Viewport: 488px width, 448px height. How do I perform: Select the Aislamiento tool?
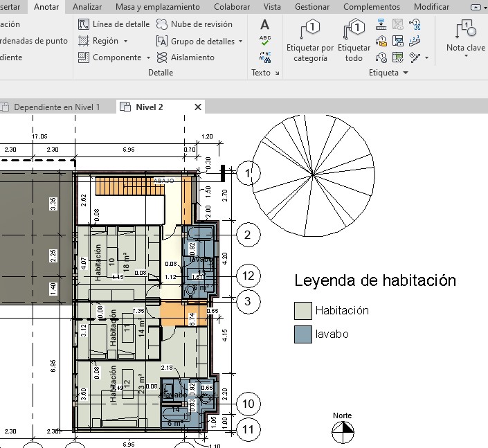tap(186, 57)
